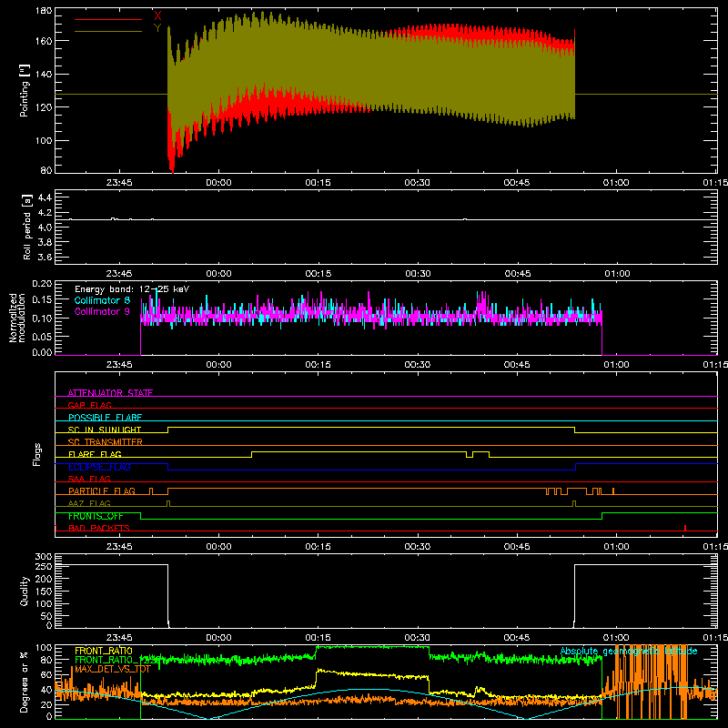Click the GAP_FLAG label

[89, 405]
